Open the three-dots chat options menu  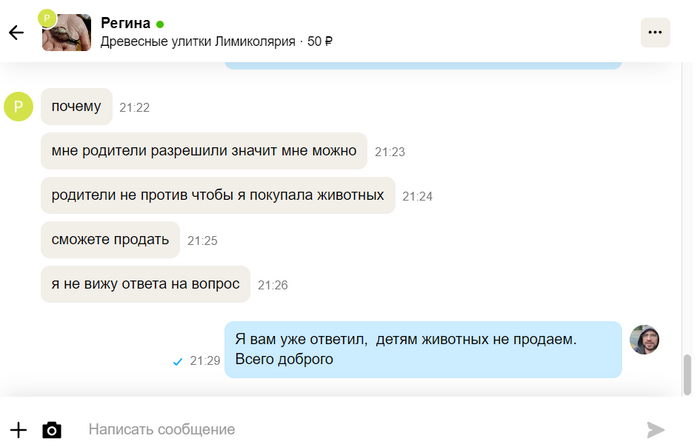(x=655, y=32)
